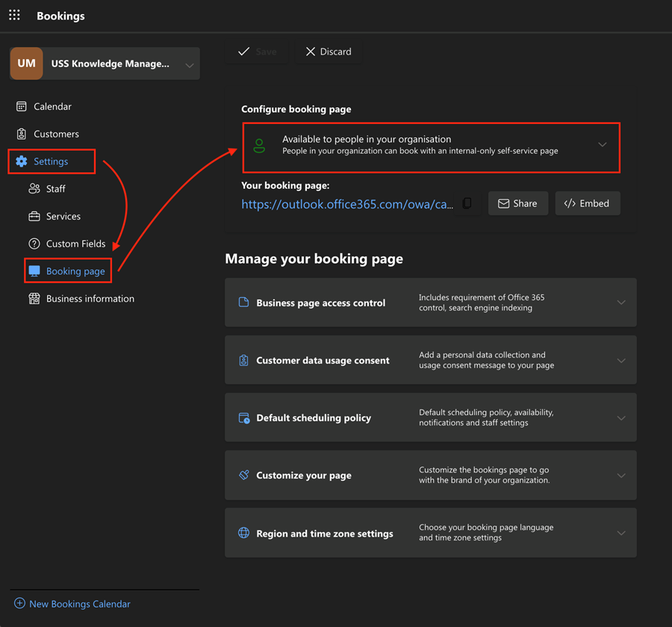Select the Settings menu item
This screenshot has height=627, width=672.
[x=51, y=161]
